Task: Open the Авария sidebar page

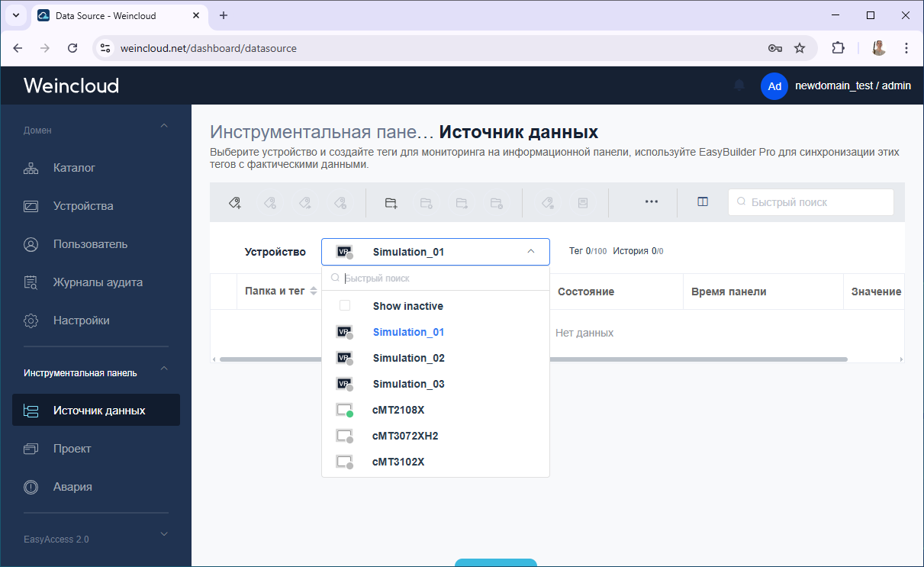Action: (72, 487)
